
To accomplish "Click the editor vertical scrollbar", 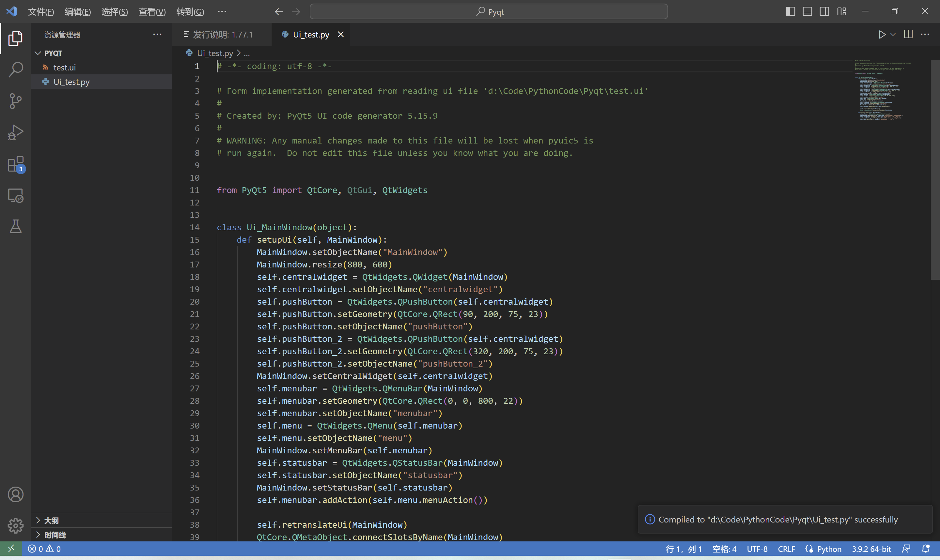I will (935, 170).
